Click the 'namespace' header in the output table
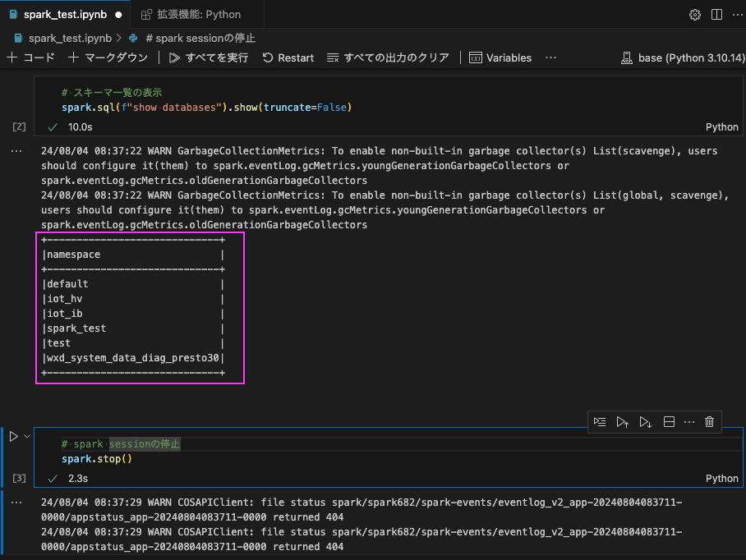This screenshot has height=560, width=746. (x=73, y=255)
